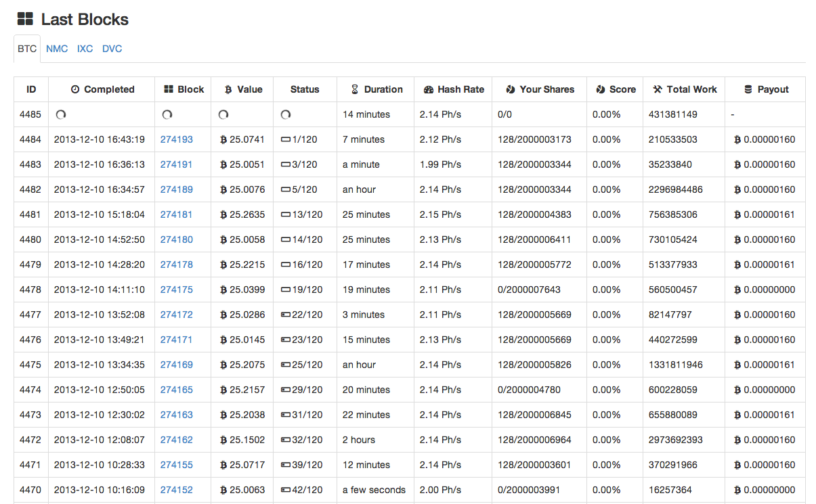Image resolution: width=816 pixels, height=504 pixels.
Task: Open block 274152 link
Action: pyautogui.click(x=177, y=490)
